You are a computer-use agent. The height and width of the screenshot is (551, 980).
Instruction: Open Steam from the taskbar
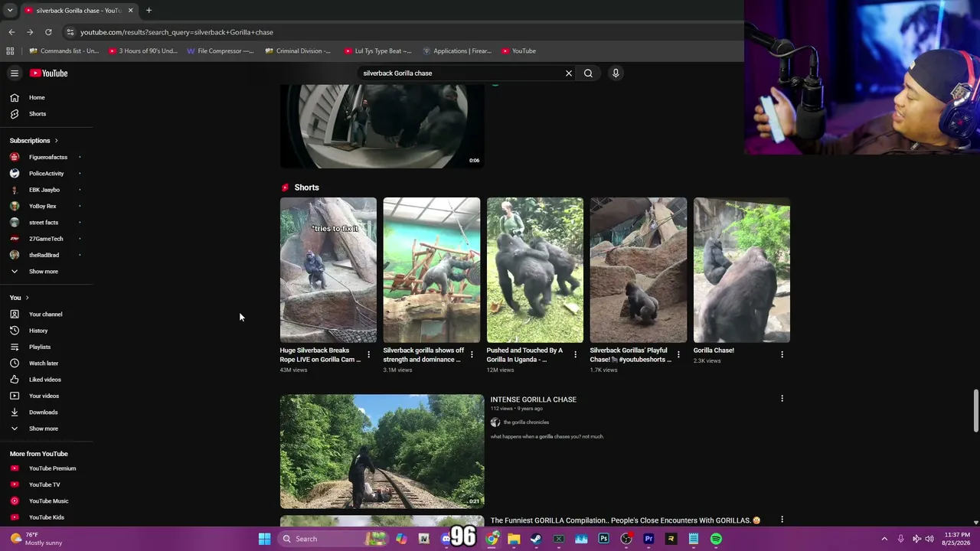(536, 539)
